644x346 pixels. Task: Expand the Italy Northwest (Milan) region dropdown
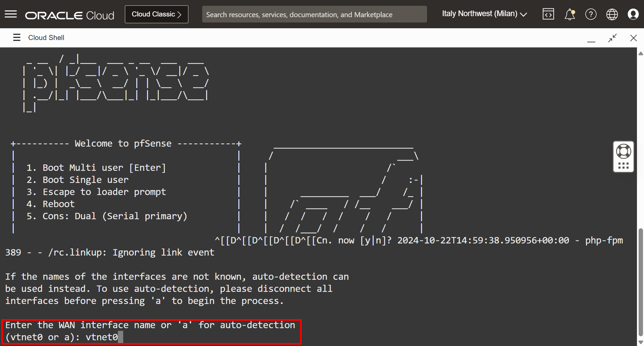[484, 14]
